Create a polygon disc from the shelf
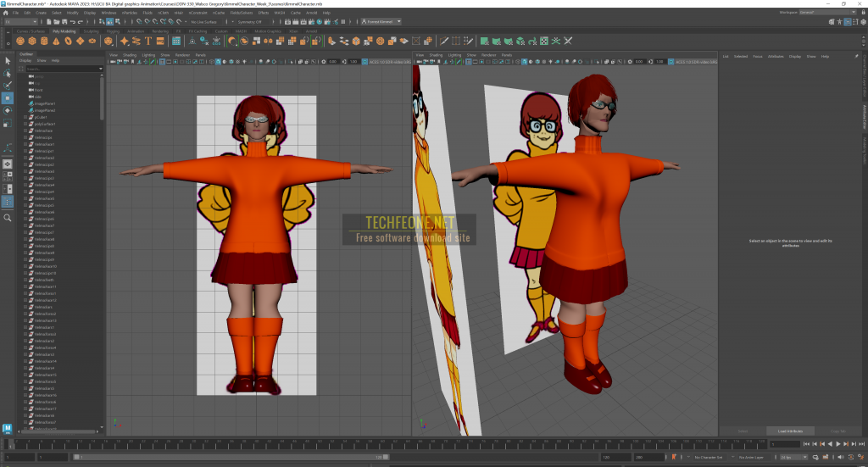 point(92,41)
